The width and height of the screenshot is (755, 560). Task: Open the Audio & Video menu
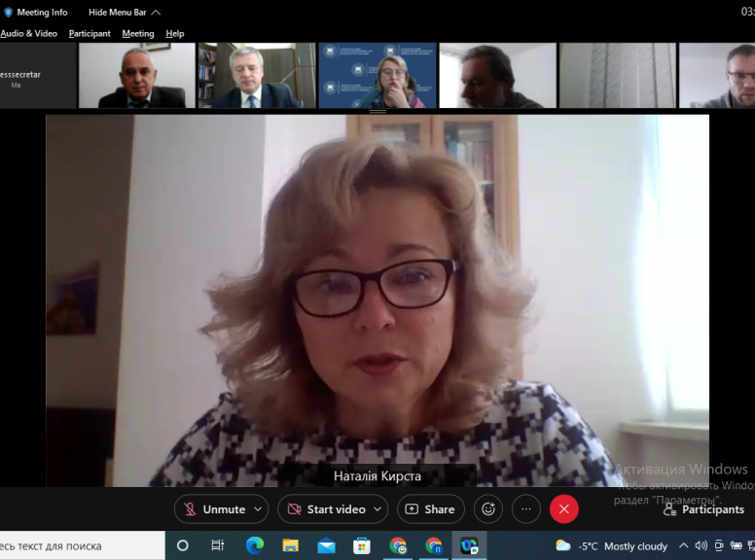28,33
